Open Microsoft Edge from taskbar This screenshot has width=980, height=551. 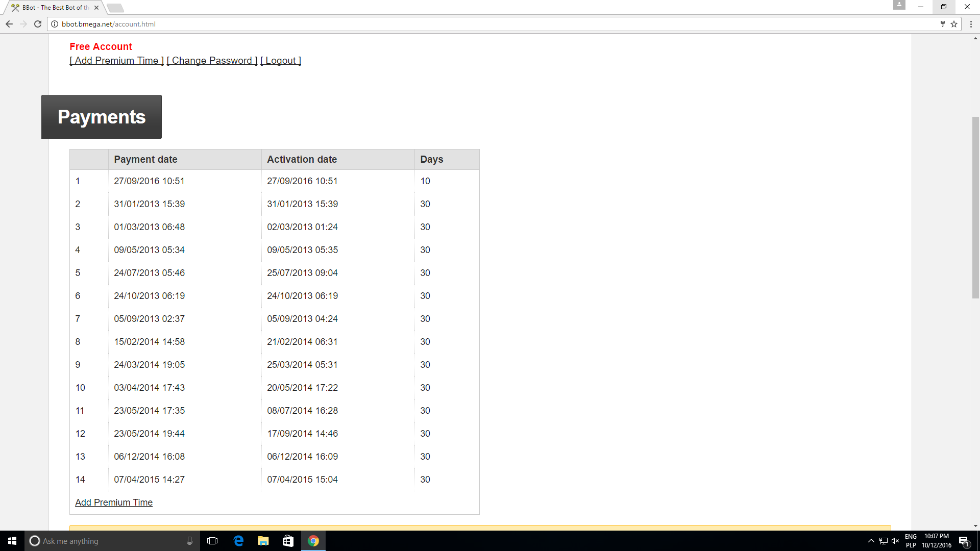(238, 541)
